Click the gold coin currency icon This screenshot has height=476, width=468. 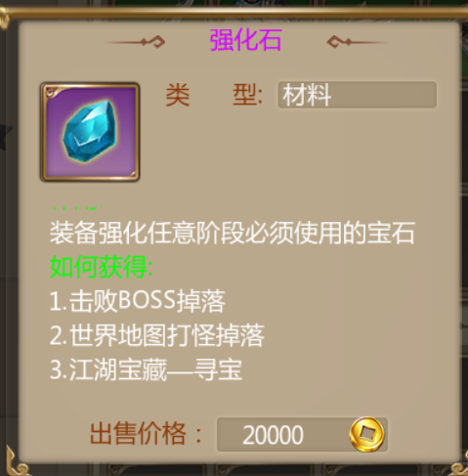367,434
